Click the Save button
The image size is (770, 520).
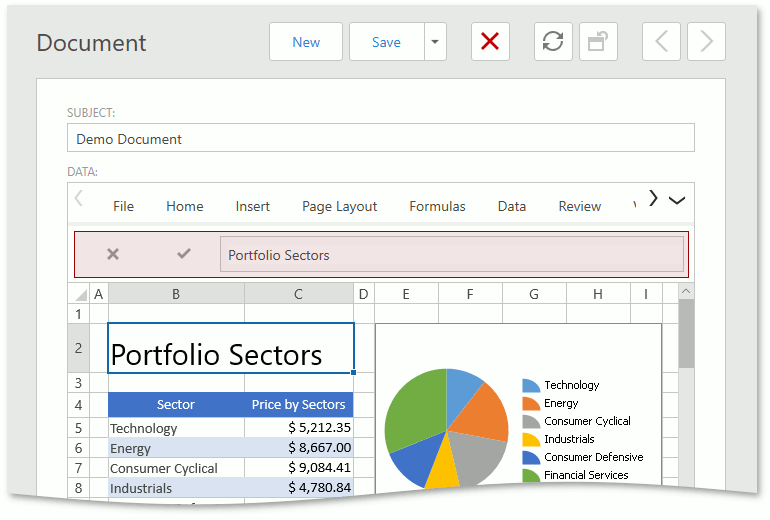386,42
